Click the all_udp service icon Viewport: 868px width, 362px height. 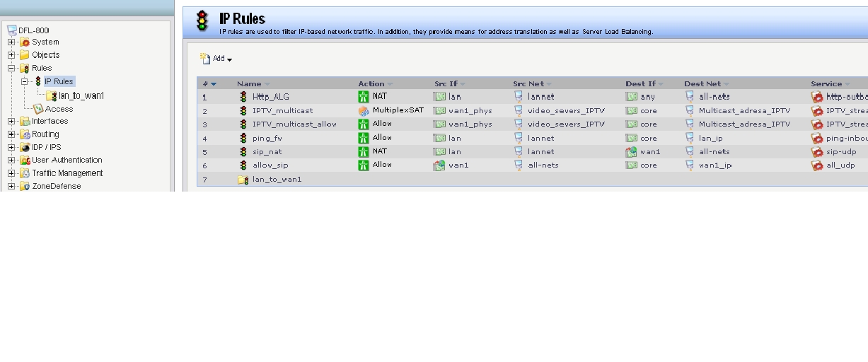tap(817, 165)
